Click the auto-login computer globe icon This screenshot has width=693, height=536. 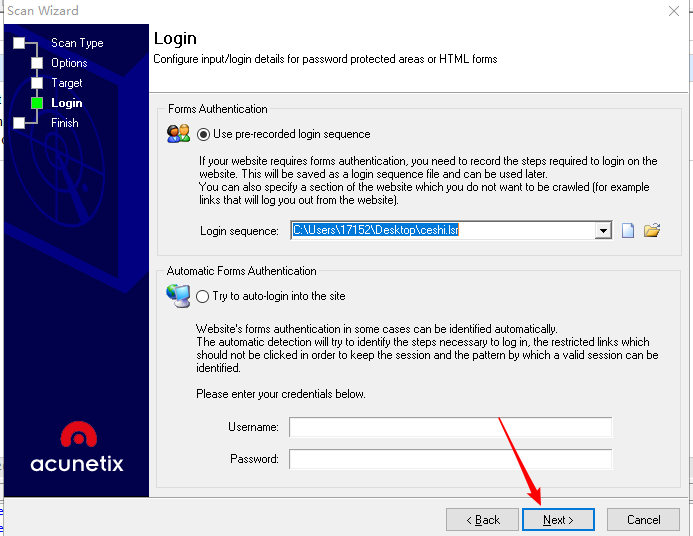coord(178,295)
